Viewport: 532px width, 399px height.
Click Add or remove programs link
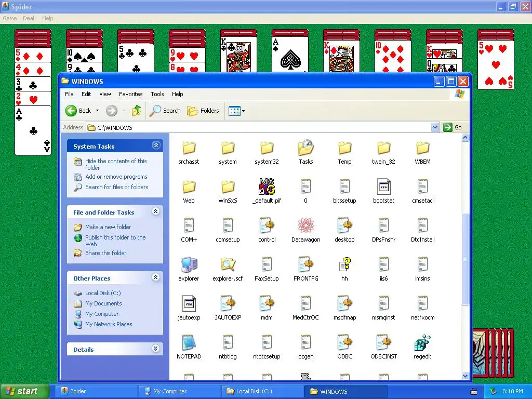point(116,177)
